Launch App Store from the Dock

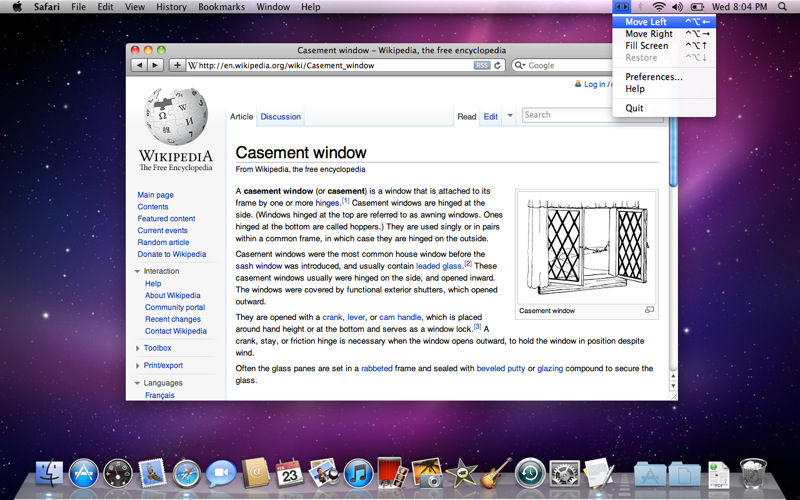[83, 473]
